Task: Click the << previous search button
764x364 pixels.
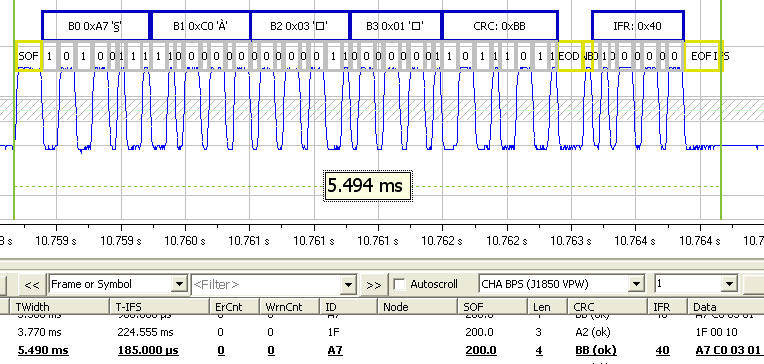Action: click(x=32, y=285)
